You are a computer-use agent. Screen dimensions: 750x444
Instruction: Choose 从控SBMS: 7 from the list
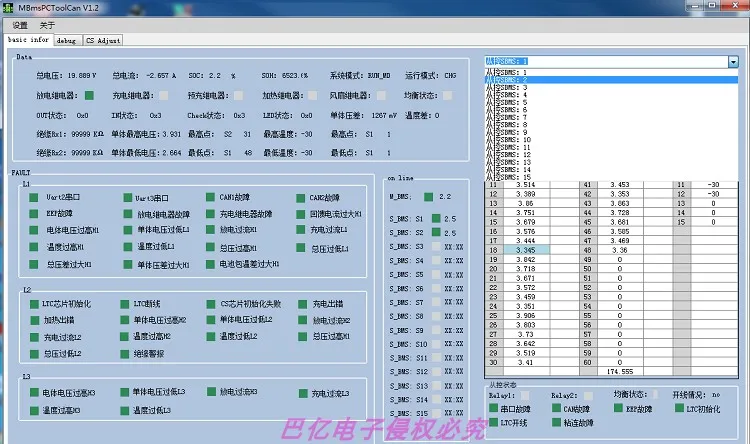coord(611,117)
